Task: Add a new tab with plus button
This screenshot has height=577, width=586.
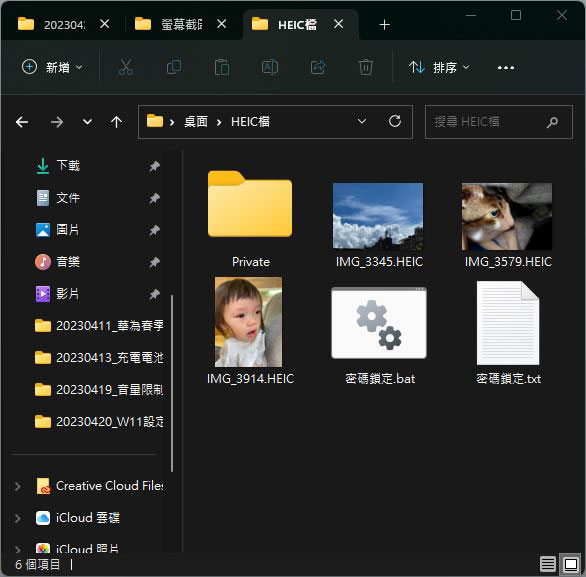Action: coord(384,25)
